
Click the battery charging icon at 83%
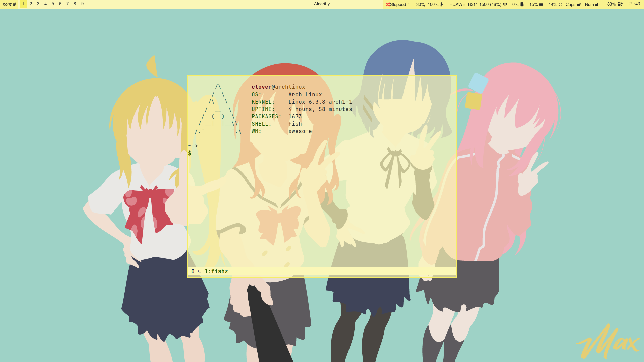pyautogui.click(x=620, y=4)
